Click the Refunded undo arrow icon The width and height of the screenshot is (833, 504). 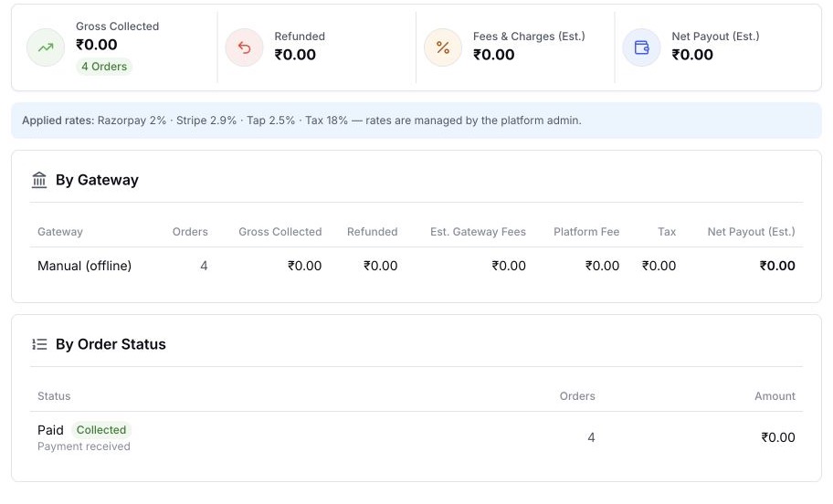[x=245, y=47]
